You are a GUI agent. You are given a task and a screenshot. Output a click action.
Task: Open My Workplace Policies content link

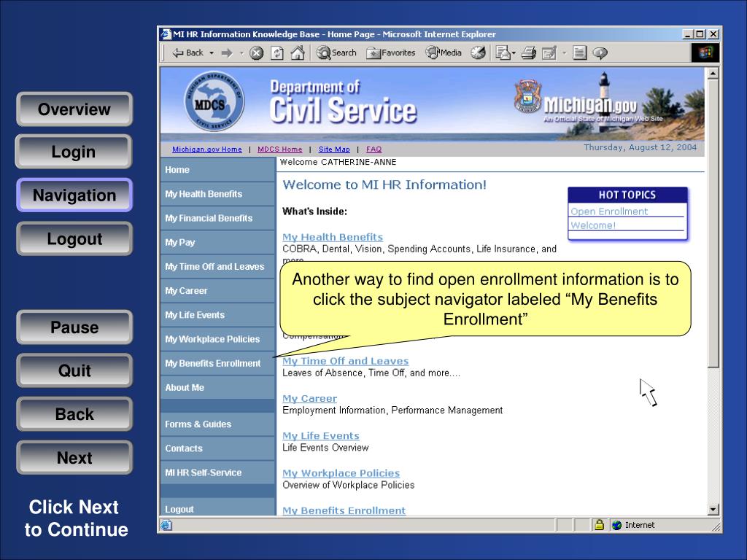[x=341, y=473]
